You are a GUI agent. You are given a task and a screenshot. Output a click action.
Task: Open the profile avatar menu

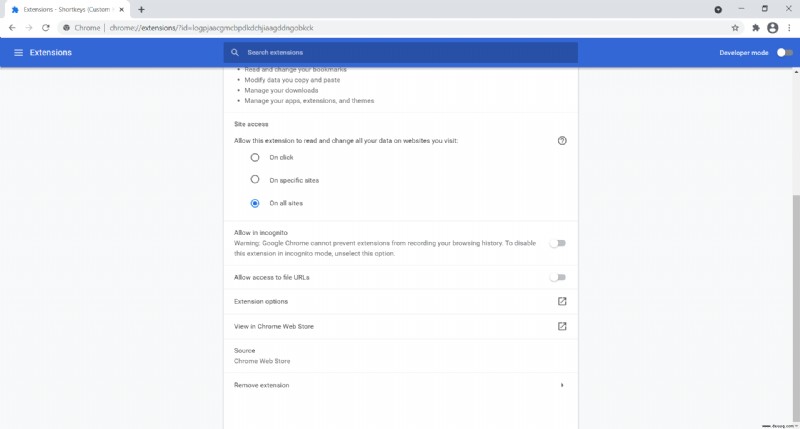point(772,28)
